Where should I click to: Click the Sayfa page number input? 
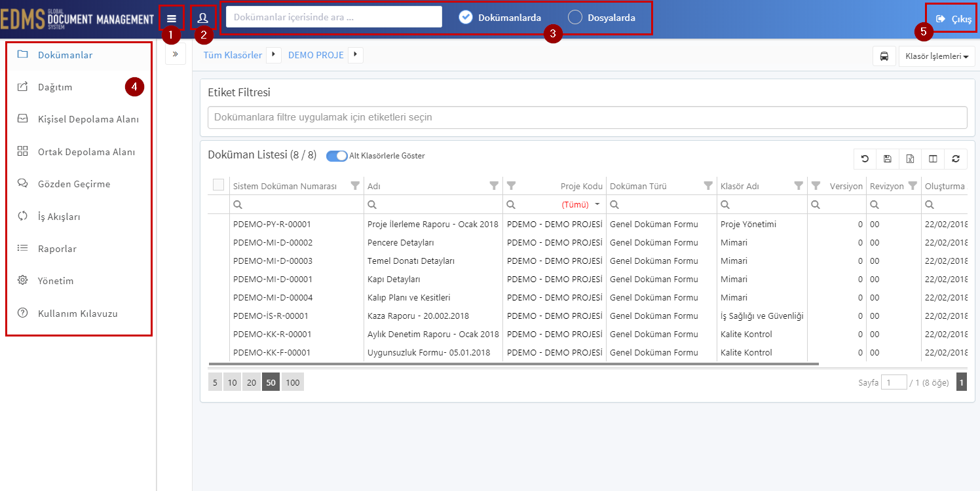(x=894, y=382)
